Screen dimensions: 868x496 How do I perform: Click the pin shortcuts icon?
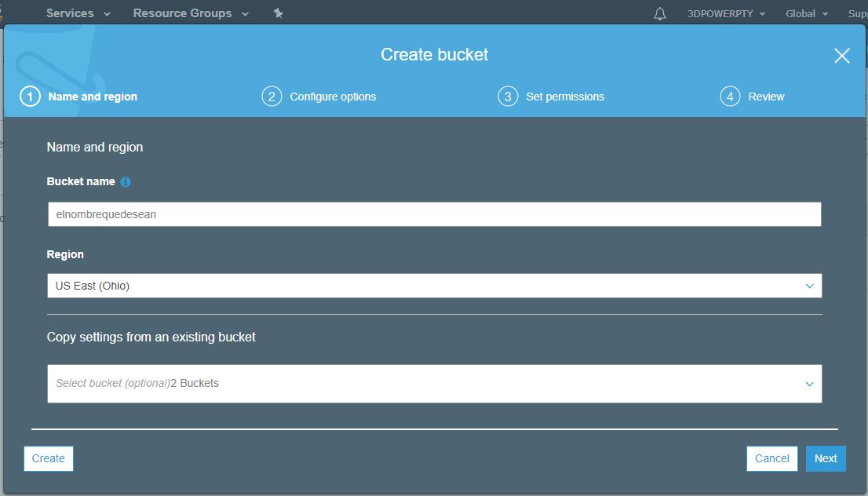point(279,13)
